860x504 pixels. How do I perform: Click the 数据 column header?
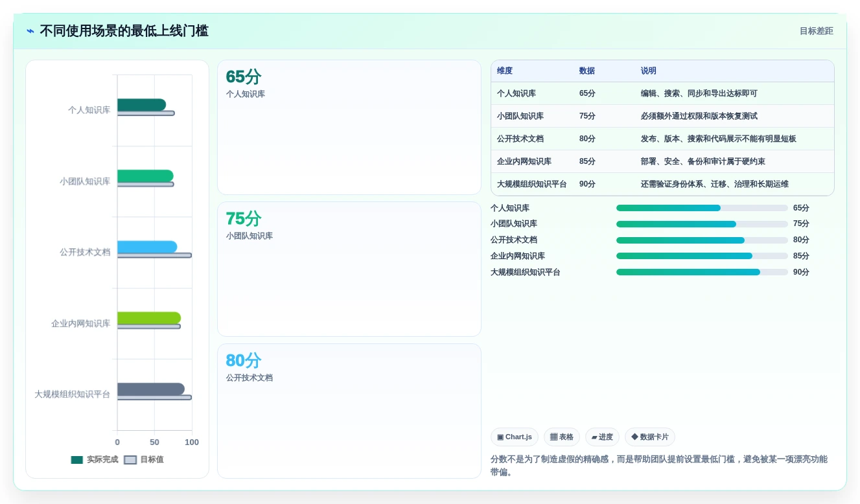[587, 71]
